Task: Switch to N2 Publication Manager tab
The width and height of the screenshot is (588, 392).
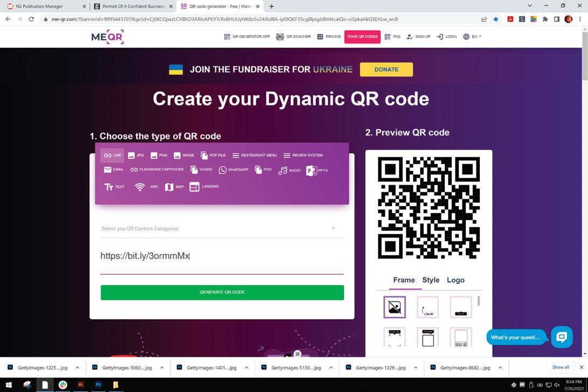Action: coord(46,6)
